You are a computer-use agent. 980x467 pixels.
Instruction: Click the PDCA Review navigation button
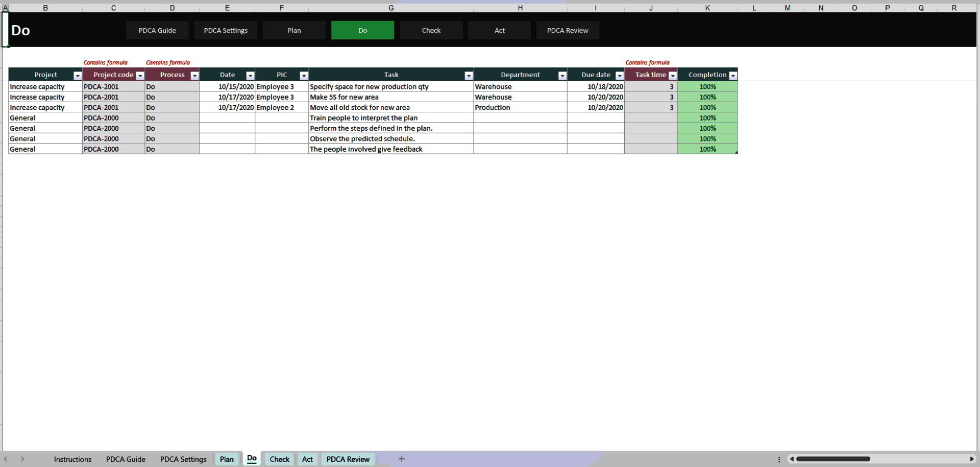[568, 30]
